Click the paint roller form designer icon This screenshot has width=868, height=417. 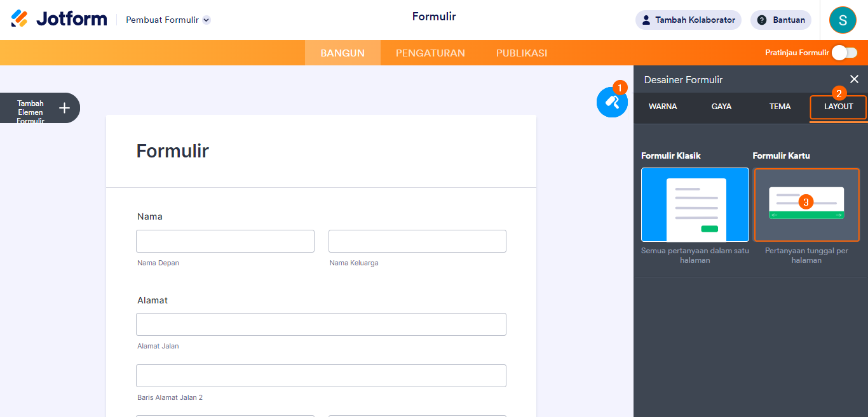tap(612, 102)
